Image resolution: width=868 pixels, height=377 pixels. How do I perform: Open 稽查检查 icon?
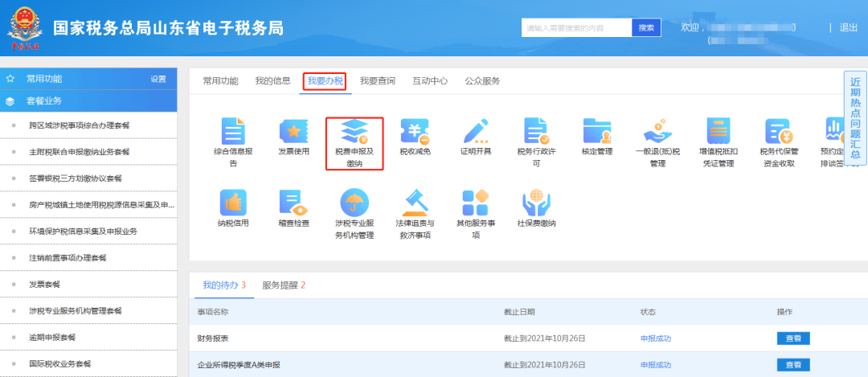click(x=294, y=203)
